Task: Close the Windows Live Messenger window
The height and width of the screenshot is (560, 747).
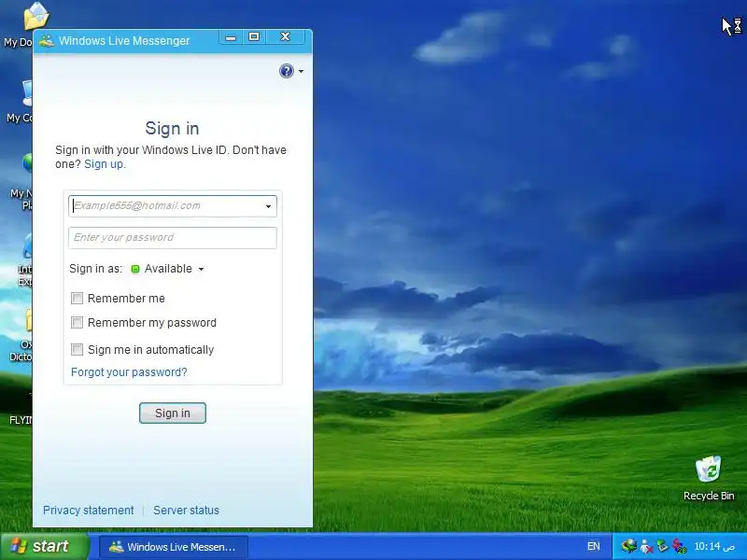Action: (285, 37)
